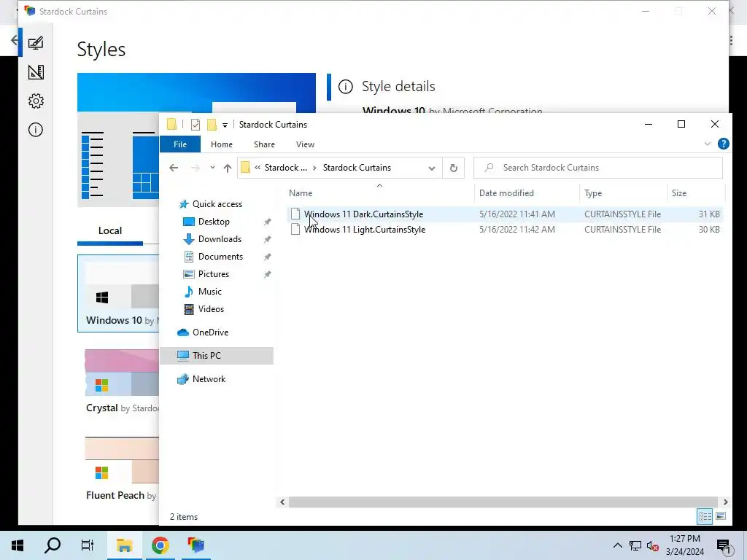Screen dimensions: 747x560
Task: Open Task View on taskbar
Action: tap(88, 545)
